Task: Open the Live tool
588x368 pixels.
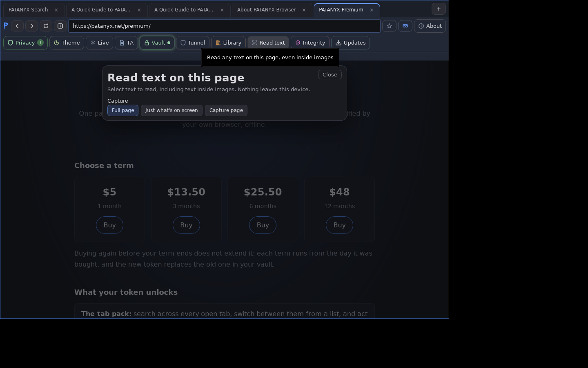Action: coord(100,43)
